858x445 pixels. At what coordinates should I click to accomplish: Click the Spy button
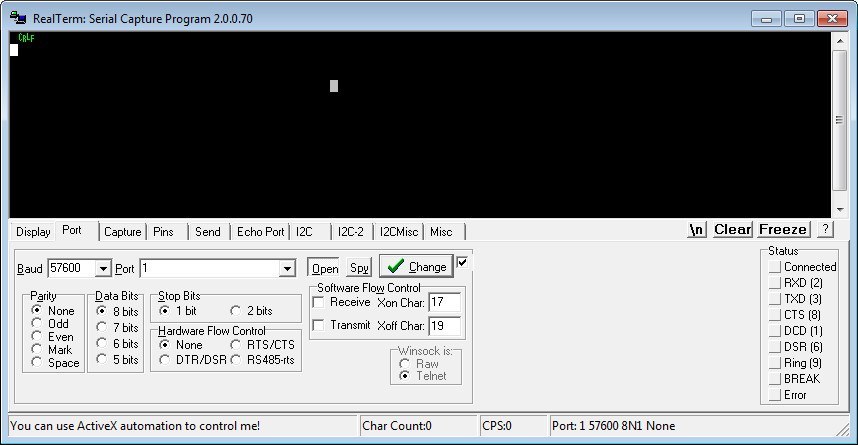pos(359,268)
